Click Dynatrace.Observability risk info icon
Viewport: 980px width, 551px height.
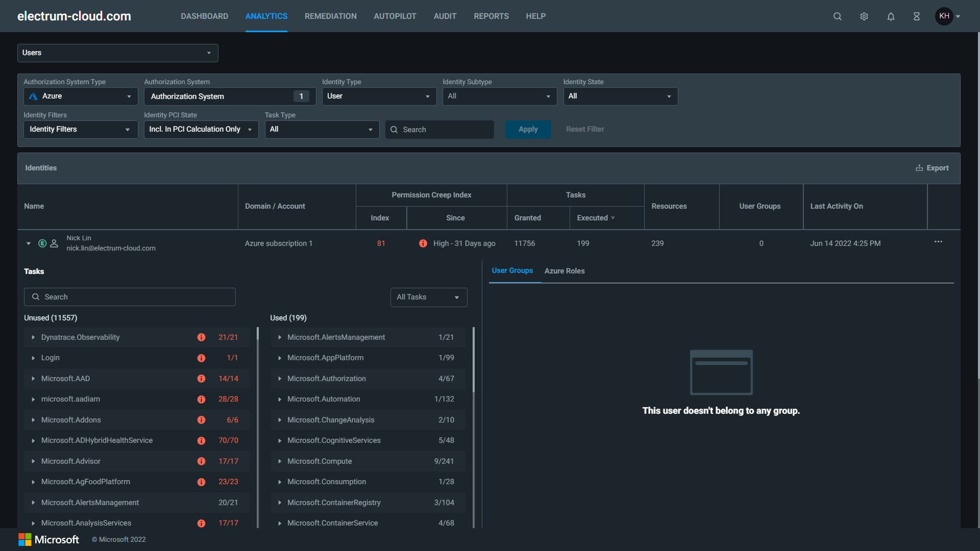[x=202, y=337]
